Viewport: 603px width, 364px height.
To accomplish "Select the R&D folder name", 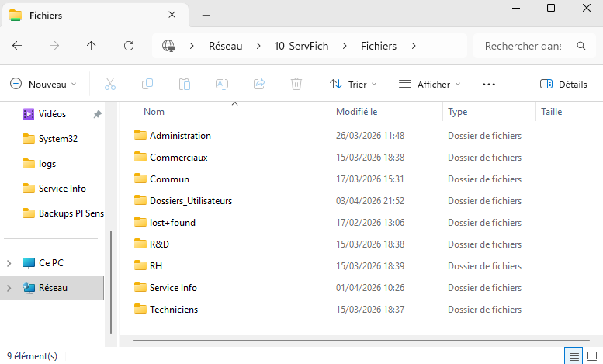I will tap(159, 244).
